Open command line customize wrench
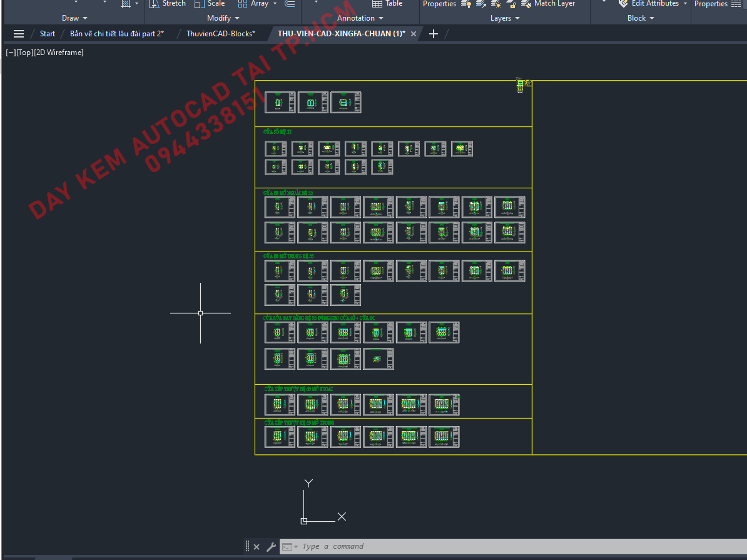Viewport: 747px width, 560px height. (271, 547)
